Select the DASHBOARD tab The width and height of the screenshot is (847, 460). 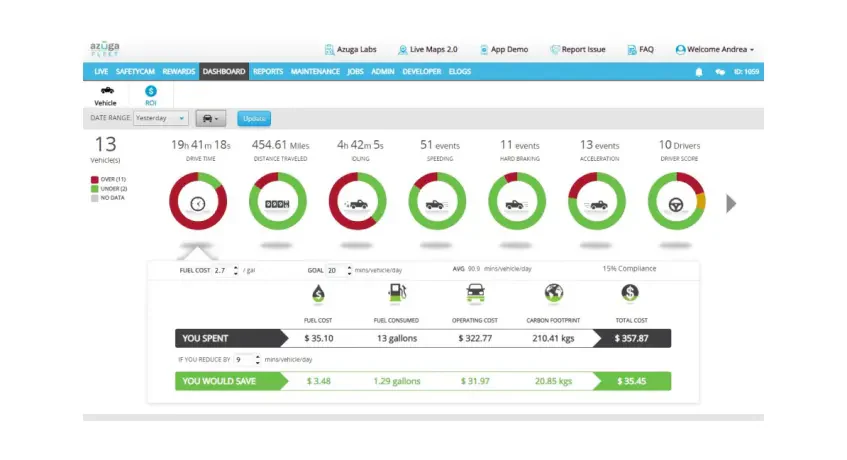(224, 71)
